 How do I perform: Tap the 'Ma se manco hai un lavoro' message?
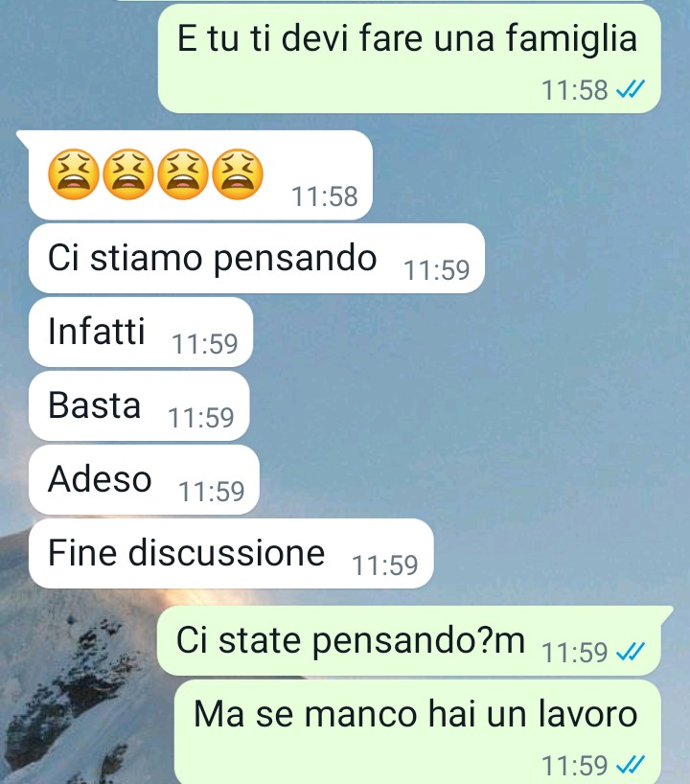point(418,732)
